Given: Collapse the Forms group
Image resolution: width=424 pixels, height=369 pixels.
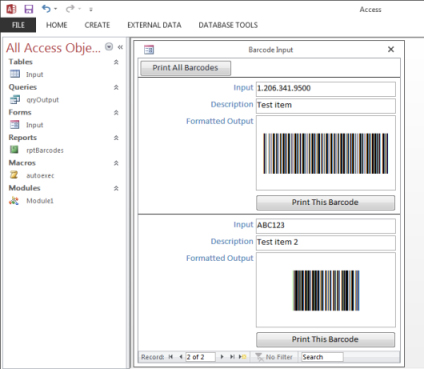Looking at the screenshot, I should (116, 113).
